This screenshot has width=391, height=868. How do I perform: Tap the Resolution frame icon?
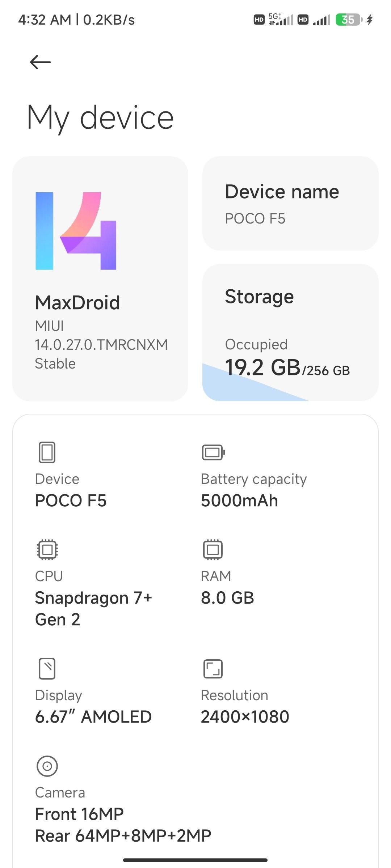tap(213, 668)
